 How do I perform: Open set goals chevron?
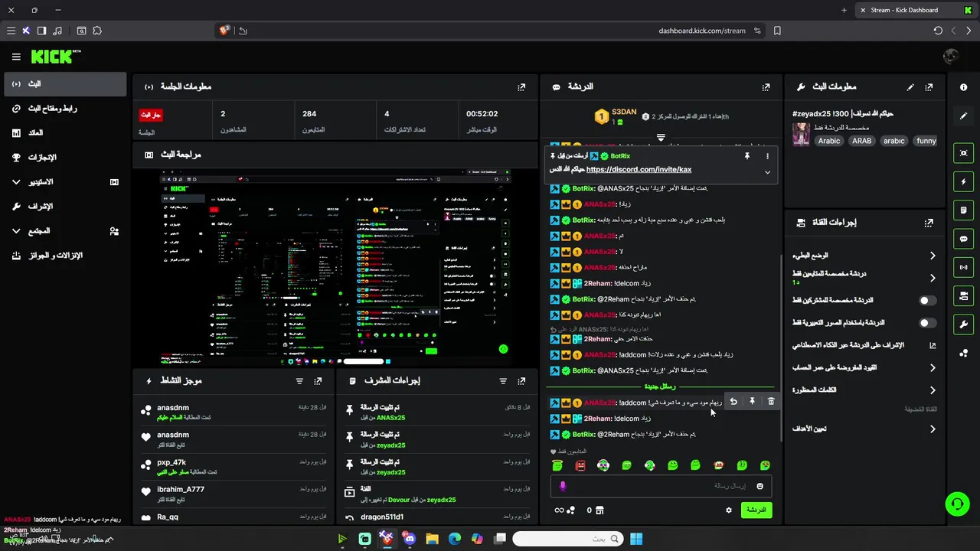click(x=932, y=429)
